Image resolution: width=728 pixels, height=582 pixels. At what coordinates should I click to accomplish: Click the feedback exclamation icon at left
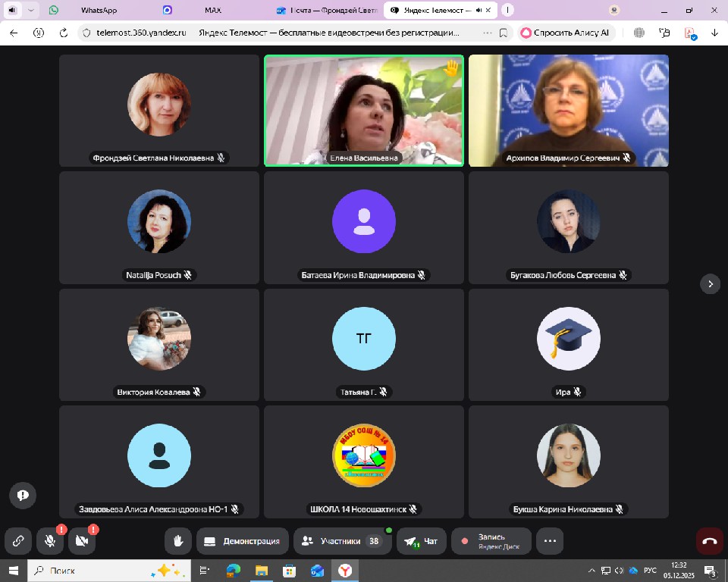[23, 495]
